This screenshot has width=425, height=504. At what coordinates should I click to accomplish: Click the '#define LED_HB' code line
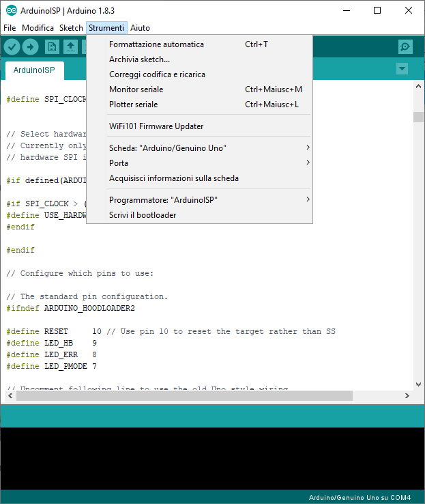click(x=51, y=343)
